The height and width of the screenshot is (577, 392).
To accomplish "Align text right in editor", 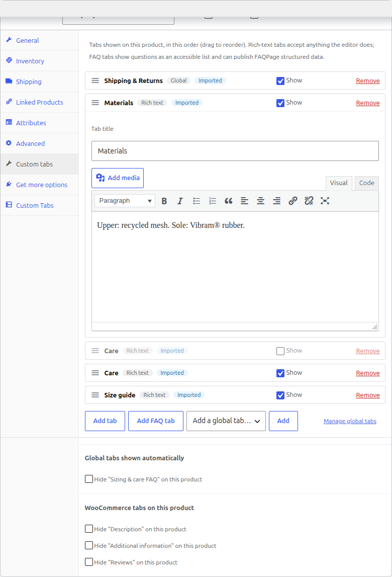I will 276,201.
